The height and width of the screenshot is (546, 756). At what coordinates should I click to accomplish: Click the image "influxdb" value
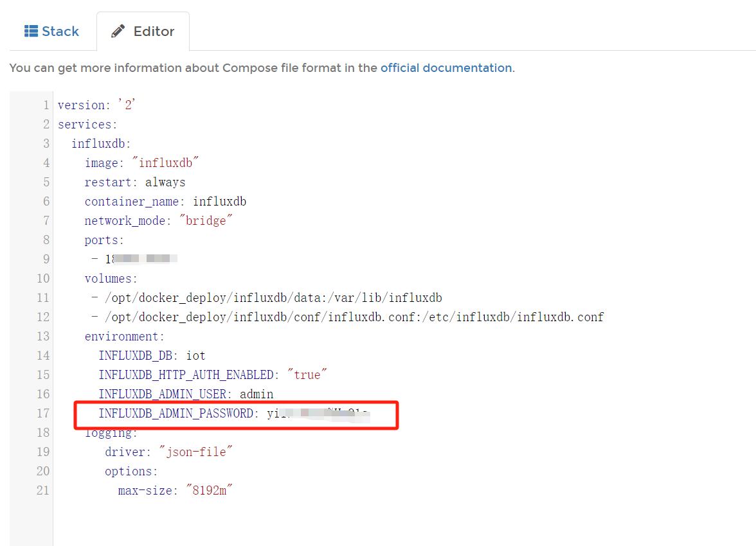point(163,163)
